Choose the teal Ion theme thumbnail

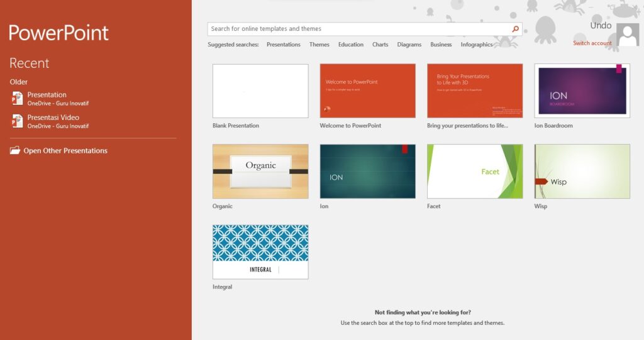point(367,171)
